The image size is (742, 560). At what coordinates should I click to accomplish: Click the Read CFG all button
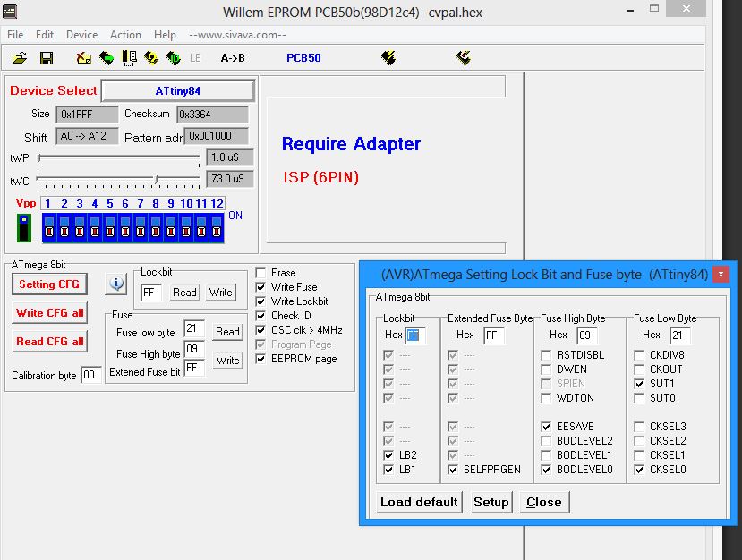pyautogui.click(x=49, y=342)
